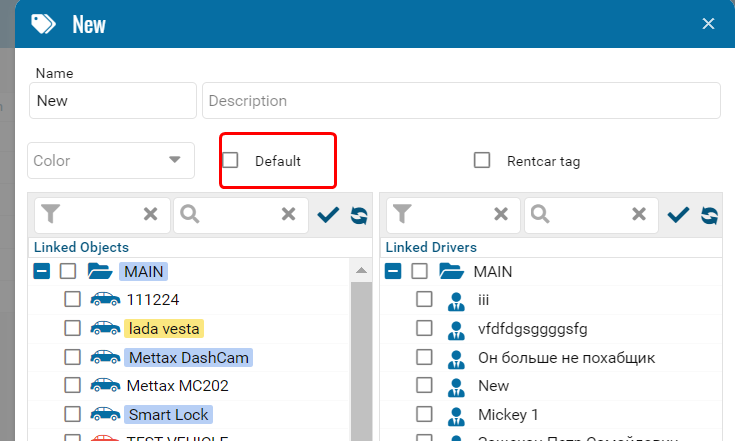
Task: Close the New tag dialog
Action: tap(709, 24)
